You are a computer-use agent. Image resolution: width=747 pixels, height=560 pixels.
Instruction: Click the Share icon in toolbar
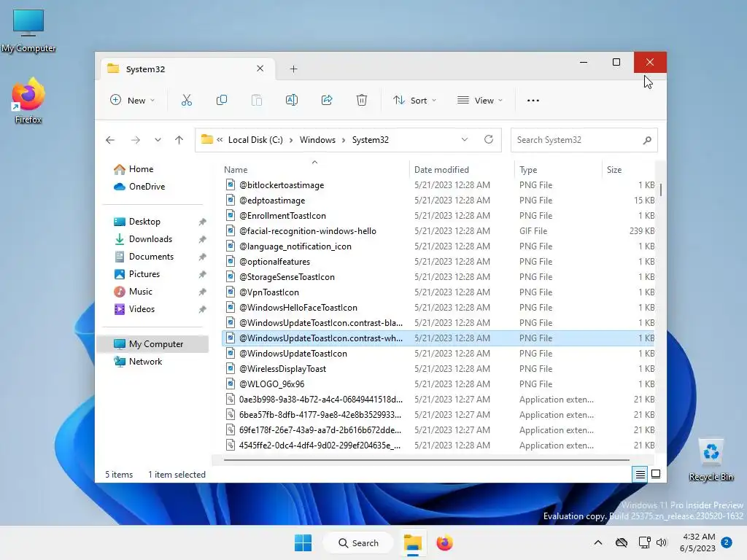[x=327, y=100]
